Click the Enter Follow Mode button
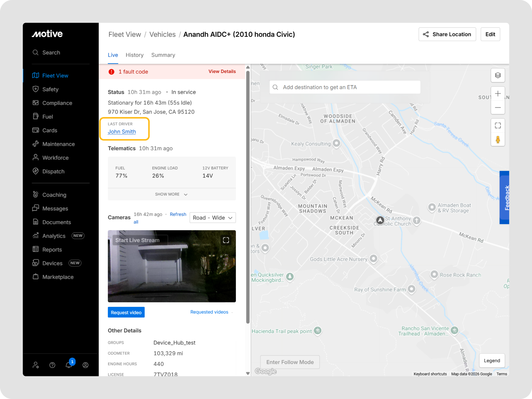Viewport: 532px width, 399px height. click(290, 362)
